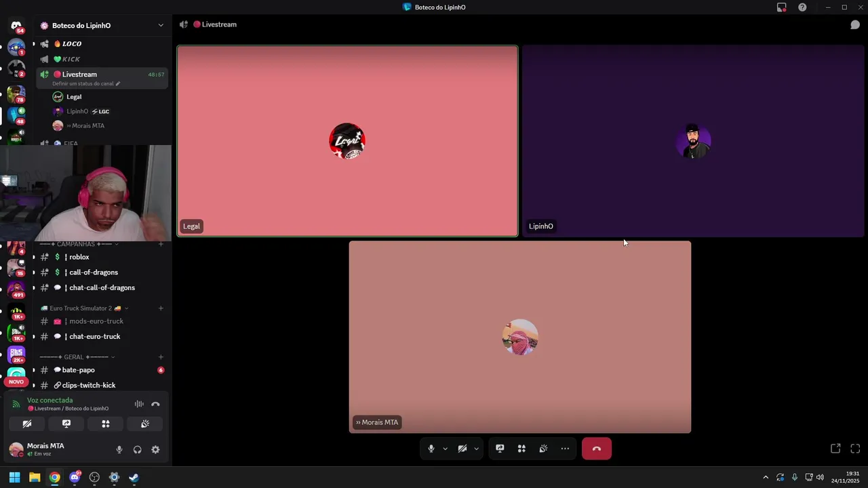This screenshot has height=488, width=868.
Task: Open noise suppression in voice panel
Action: (139, 404)
